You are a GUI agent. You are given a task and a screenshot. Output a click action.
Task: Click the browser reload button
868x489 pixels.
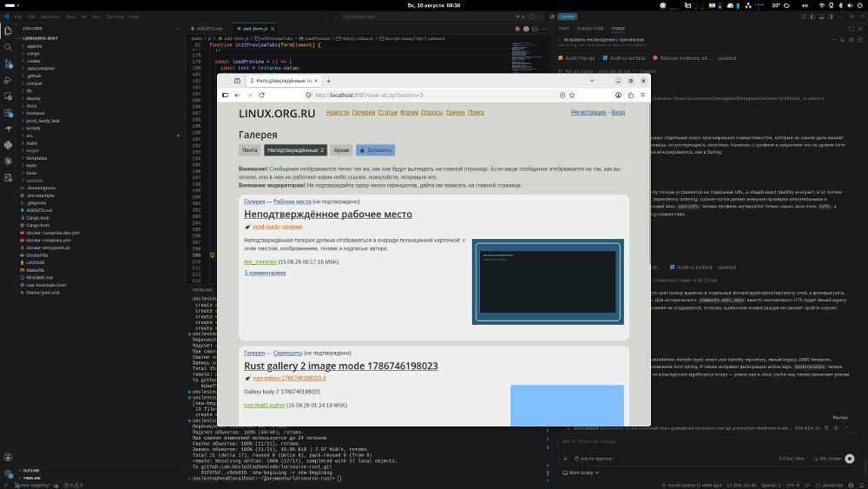[x=262, y=96]
